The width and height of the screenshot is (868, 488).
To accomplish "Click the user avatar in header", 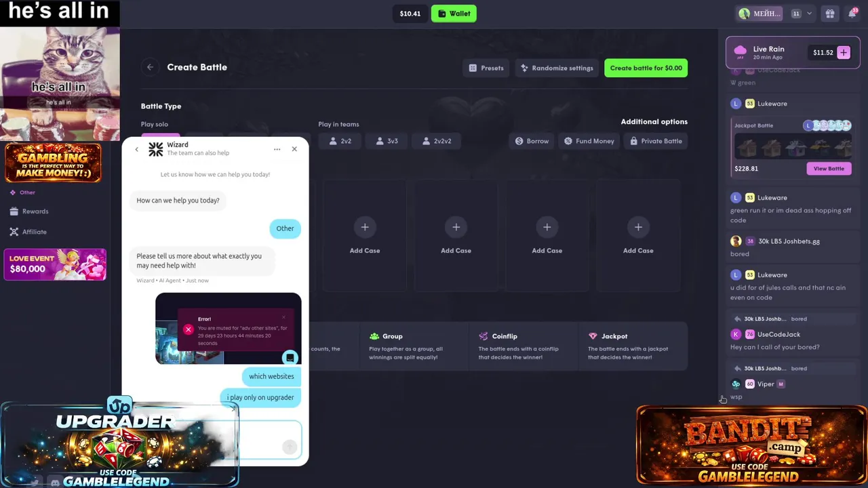I will pos(745,14).
